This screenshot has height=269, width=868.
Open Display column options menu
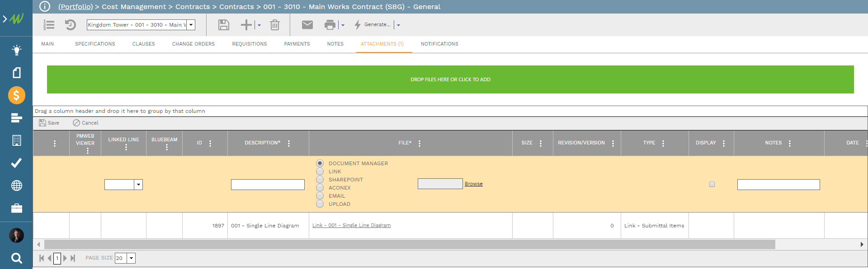click(x=724, y=144)
